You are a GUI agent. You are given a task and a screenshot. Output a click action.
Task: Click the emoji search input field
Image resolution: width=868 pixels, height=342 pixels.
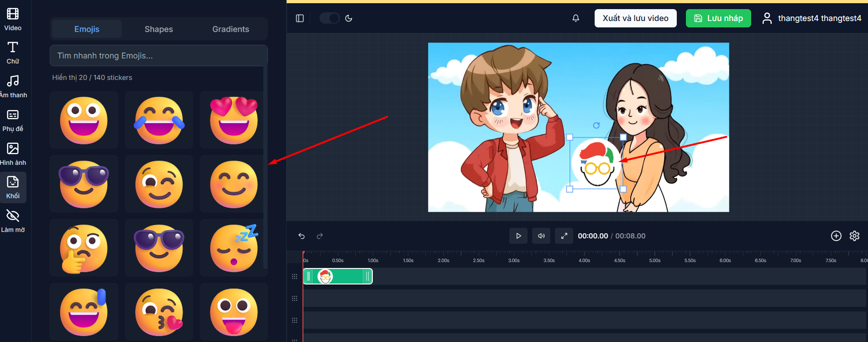[x=158, y=56]
